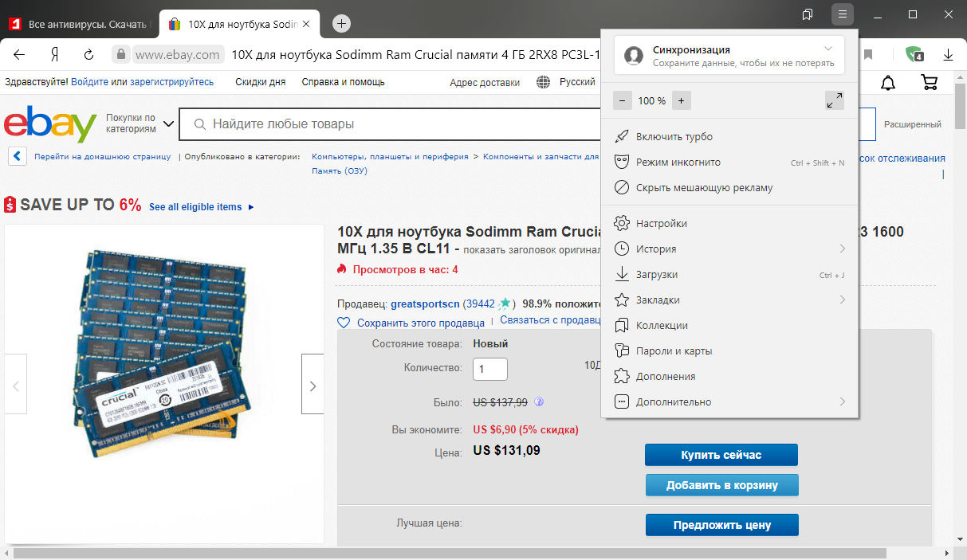
Task: Reload the current page
Action: tap(89, 55)
